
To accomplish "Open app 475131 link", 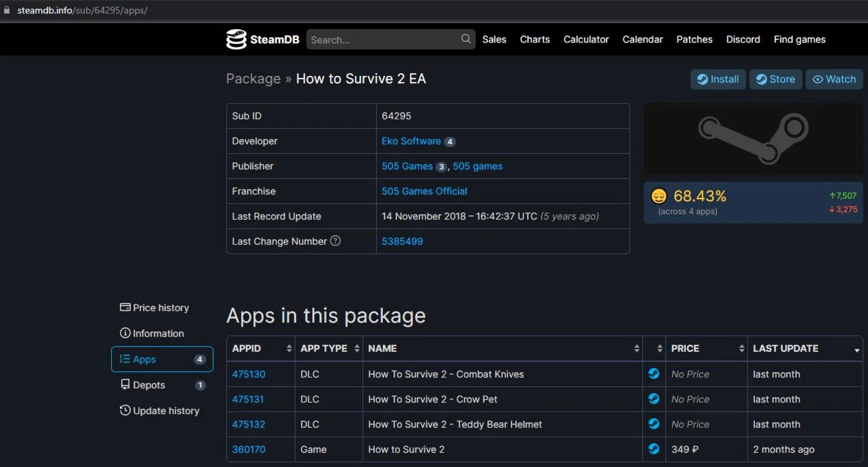I will (x=248, y=399).
